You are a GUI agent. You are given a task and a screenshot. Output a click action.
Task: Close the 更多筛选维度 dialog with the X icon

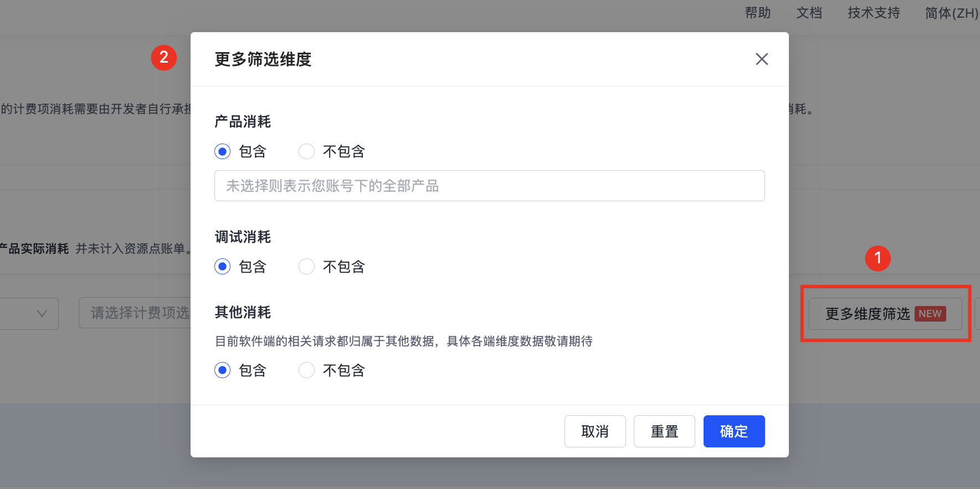(x=762, y=59)
